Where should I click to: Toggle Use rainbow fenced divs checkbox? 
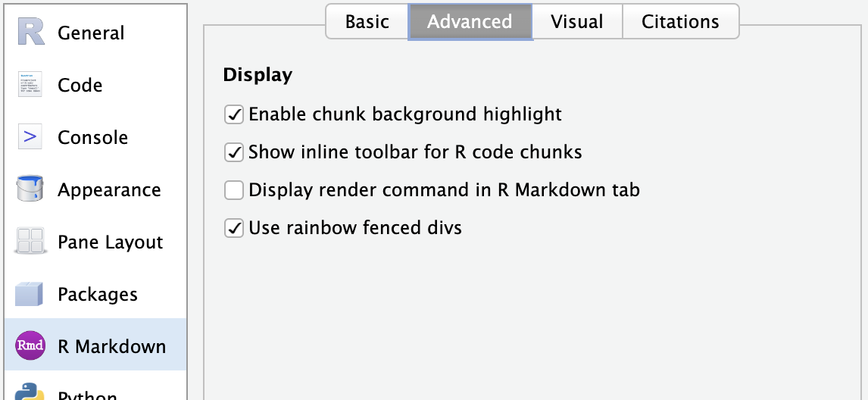tap(233, 228)
